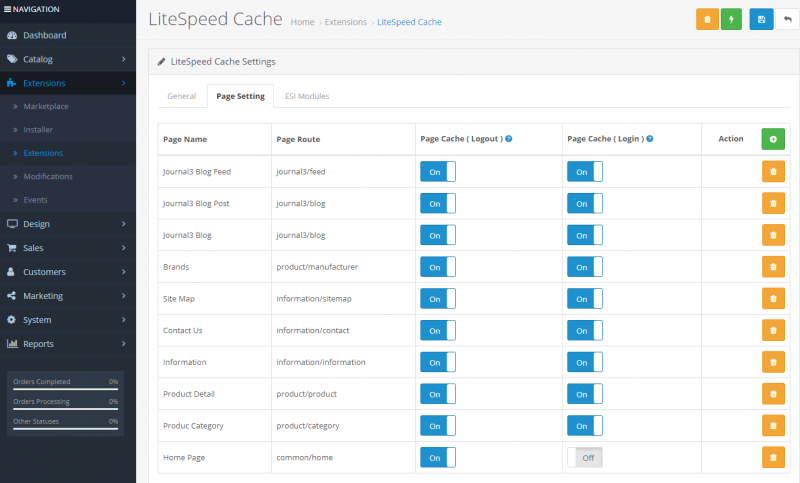Screen dimensions: 800x483
Task: Toggle the NAVIGATION hamburger menu icon
Action: coord(7,9)
